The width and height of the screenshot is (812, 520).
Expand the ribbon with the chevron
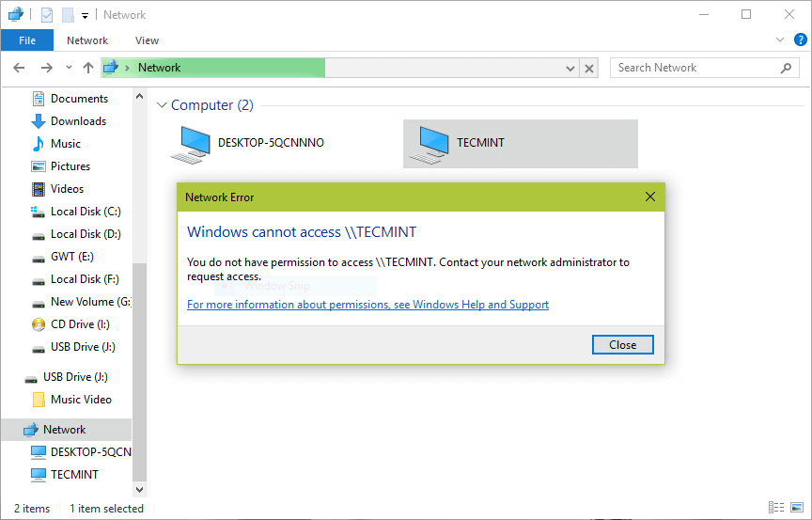pyautogui.click(x=780, y=39)
